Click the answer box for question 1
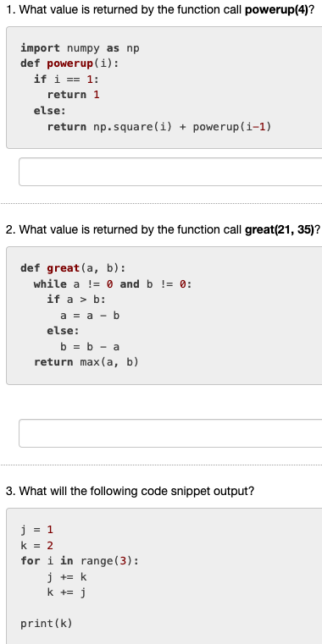The height and width of the screenshot is (644, 322). click(x=170, y=172)
